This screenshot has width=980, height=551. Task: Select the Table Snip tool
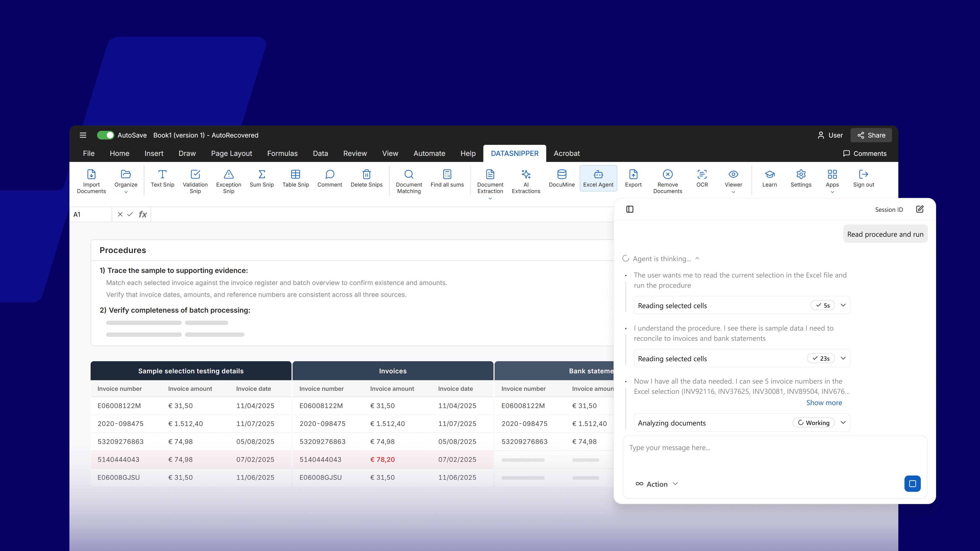pos(296,179)
